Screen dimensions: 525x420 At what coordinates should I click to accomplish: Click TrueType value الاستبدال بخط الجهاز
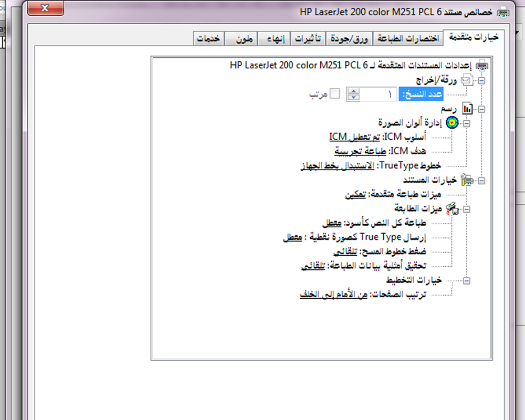point(337,166)
